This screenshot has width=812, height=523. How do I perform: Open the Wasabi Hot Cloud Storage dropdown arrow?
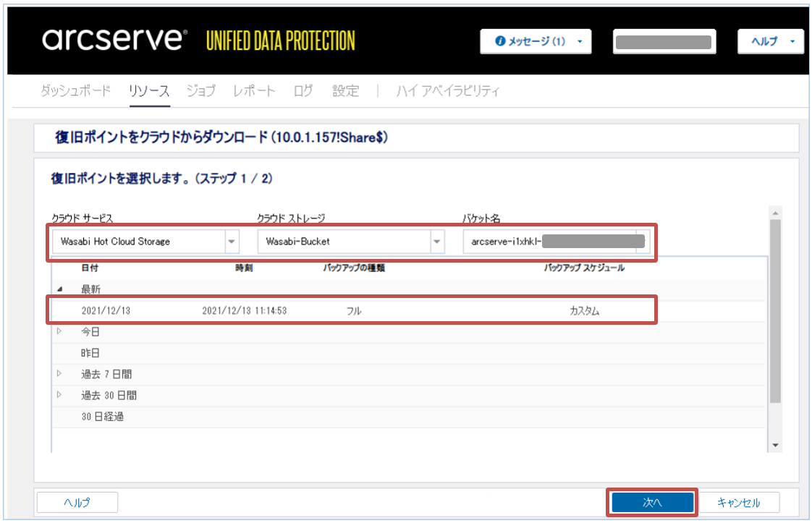tap(232, 242)
